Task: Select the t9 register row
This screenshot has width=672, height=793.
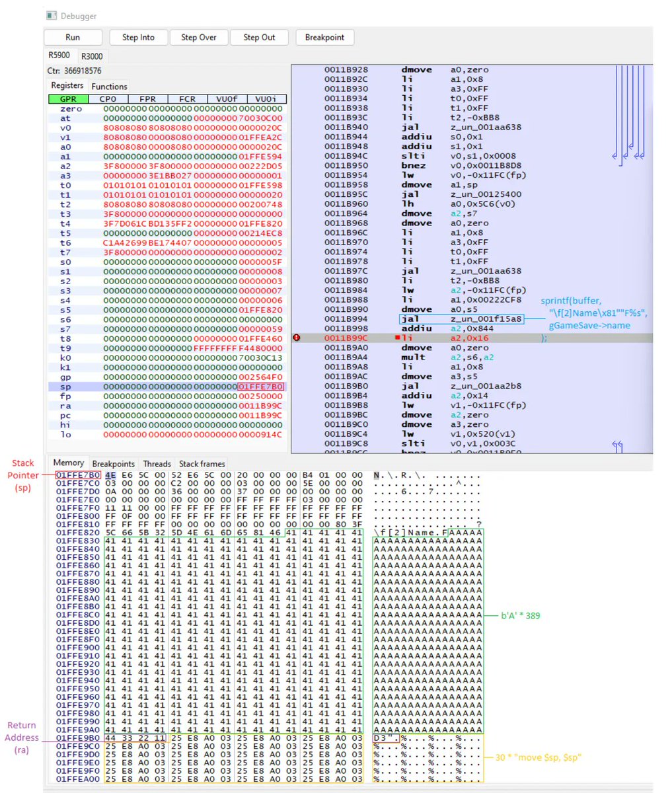Action: pos(167,348)
